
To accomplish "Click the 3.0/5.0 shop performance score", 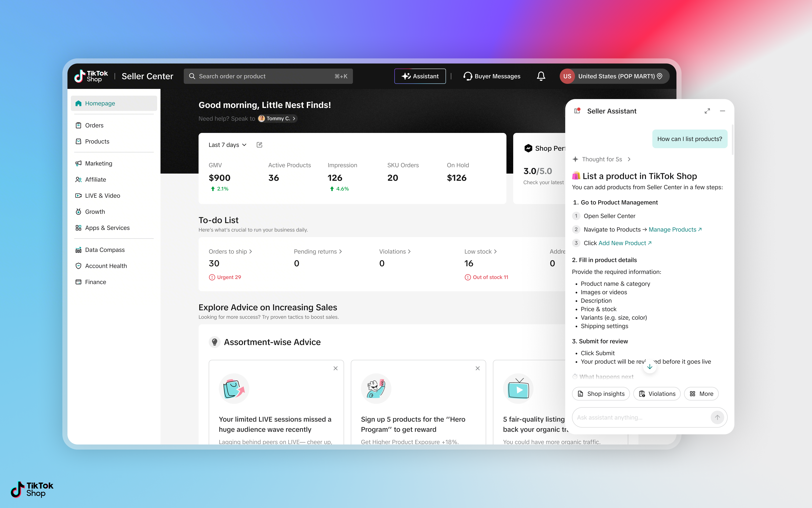I will click(538, 171).
